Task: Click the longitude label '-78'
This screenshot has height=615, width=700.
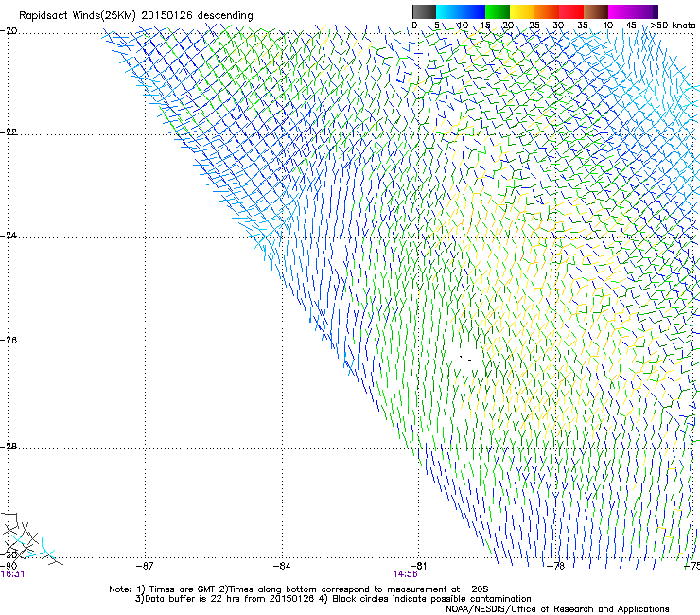Action: (x=555, y=566)
